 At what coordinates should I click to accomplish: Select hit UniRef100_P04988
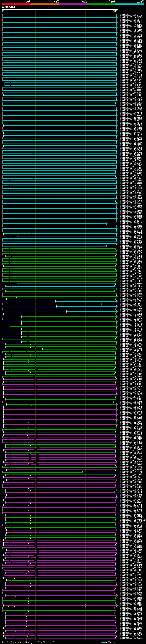click(x=131, y=384)
